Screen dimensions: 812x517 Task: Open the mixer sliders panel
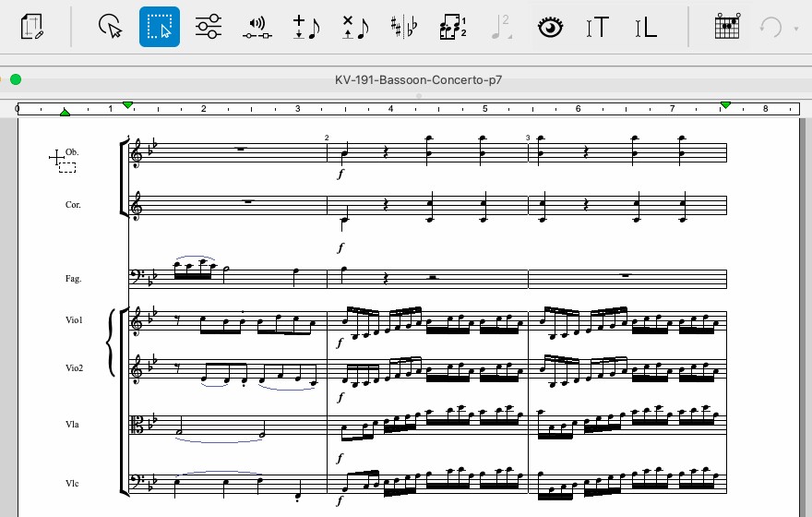point(209,27)
